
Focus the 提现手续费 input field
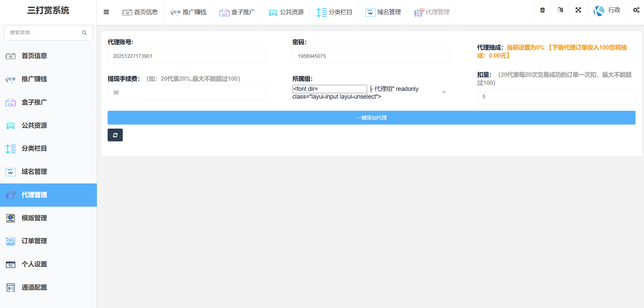[x=187, y=92]
